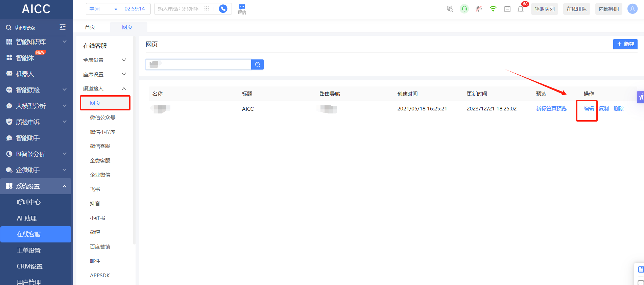
Task: Click the BI智能分析 sidebar icon
Action: [x=9, y=154]
